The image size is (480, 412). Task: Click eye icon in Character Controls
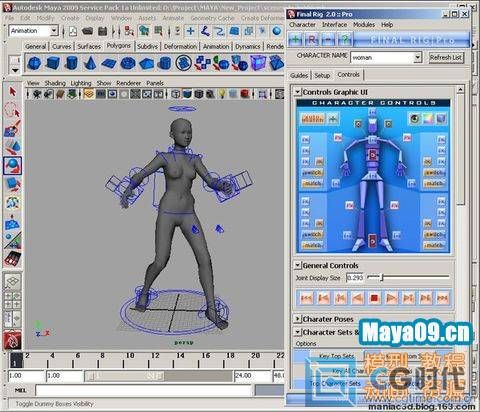(x=414, y=118)
